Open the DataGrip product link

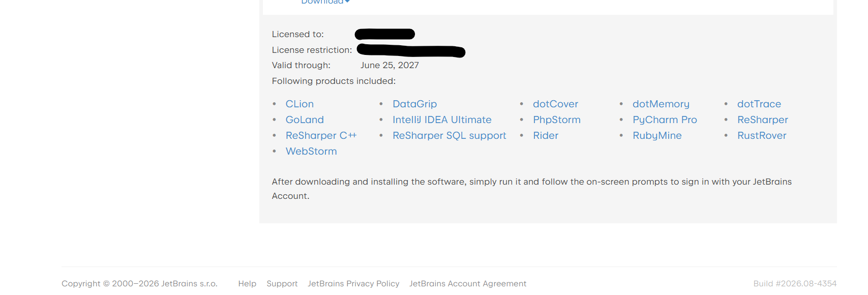click(x=414, y=104)
